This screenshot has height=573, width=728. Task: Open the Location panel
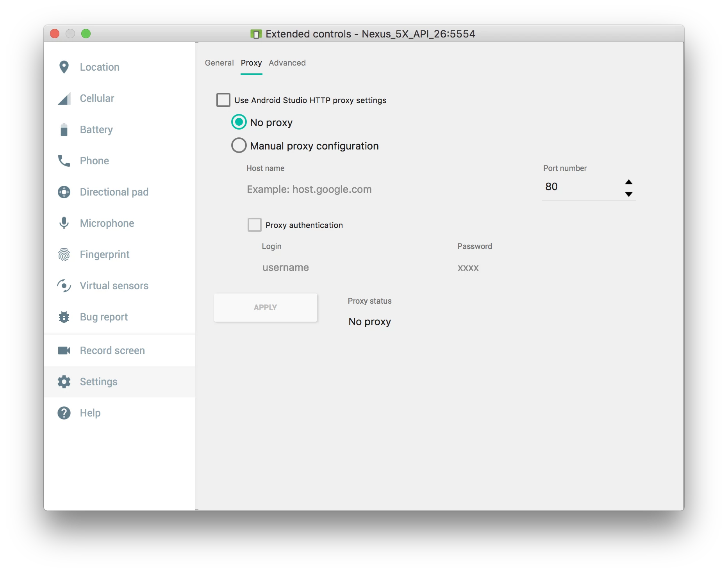pos(120,67)
